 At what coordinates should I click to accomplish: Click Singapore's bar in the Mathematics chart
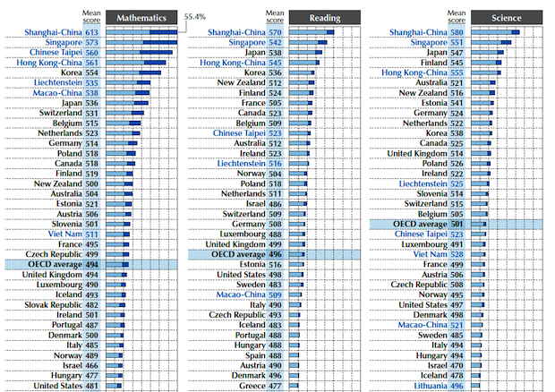(x=157, y=42)
